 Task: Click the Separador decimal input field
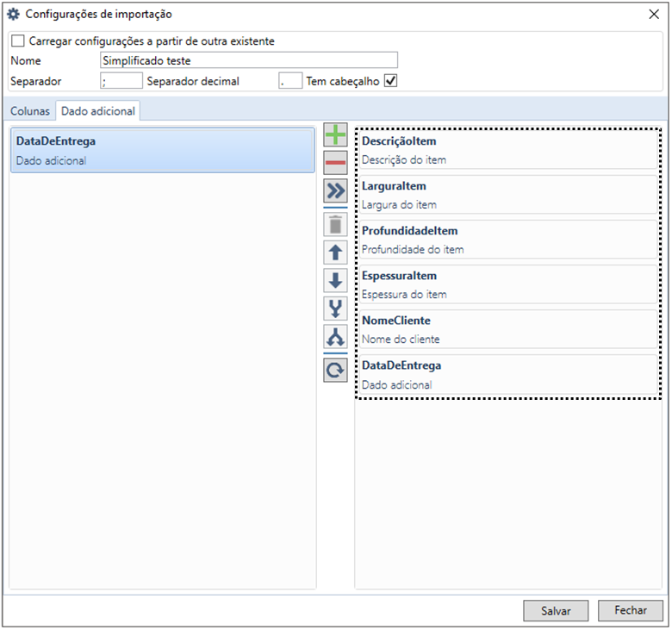point(290,81)
